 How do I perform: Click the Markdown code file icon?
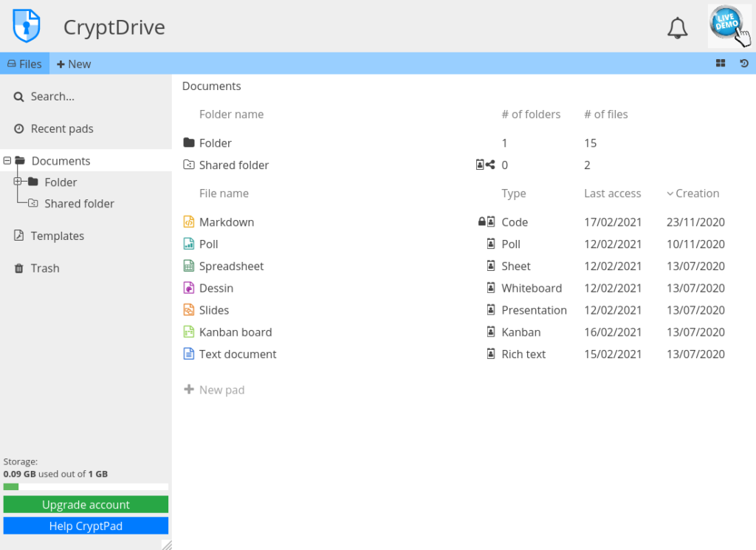coord(188,221)
